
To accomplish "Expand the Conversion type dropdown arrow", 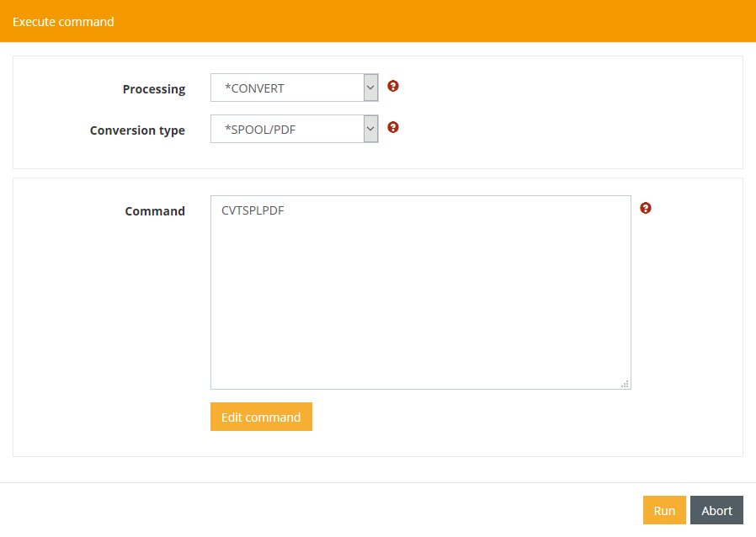I will click(x=370, y=129).
